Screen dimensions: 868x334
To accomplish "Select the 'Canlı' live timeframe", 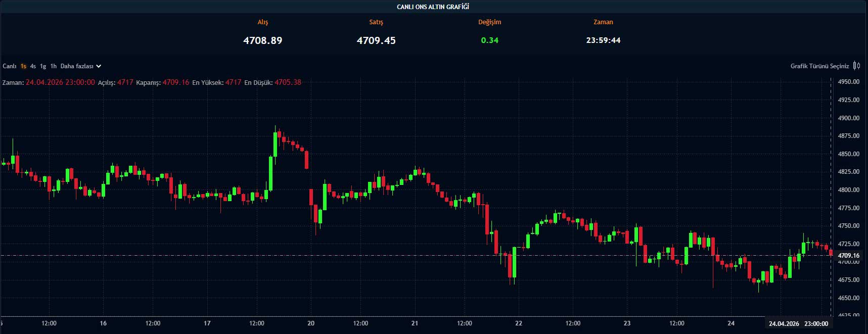I will pos(10,66).
